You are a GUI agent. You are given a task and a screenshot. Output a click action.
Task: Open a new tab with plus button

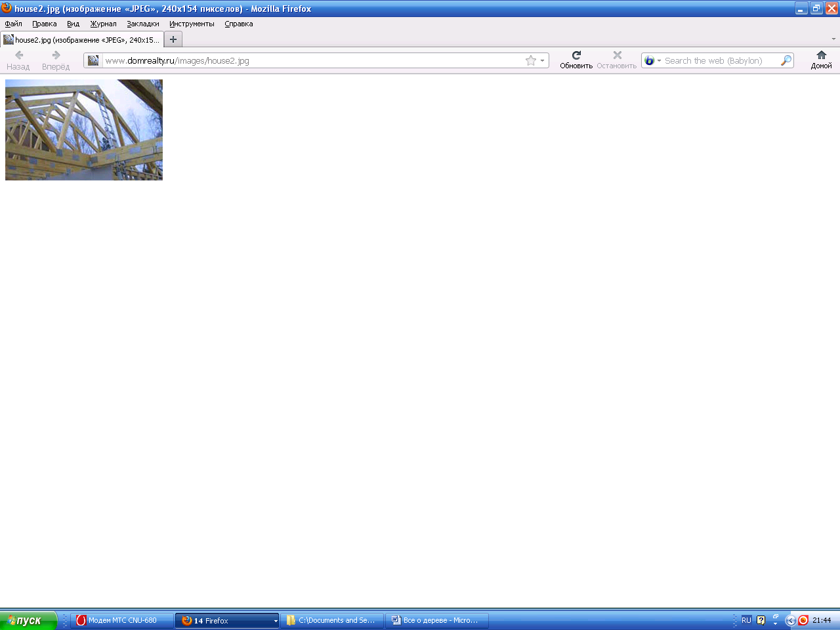173,39
